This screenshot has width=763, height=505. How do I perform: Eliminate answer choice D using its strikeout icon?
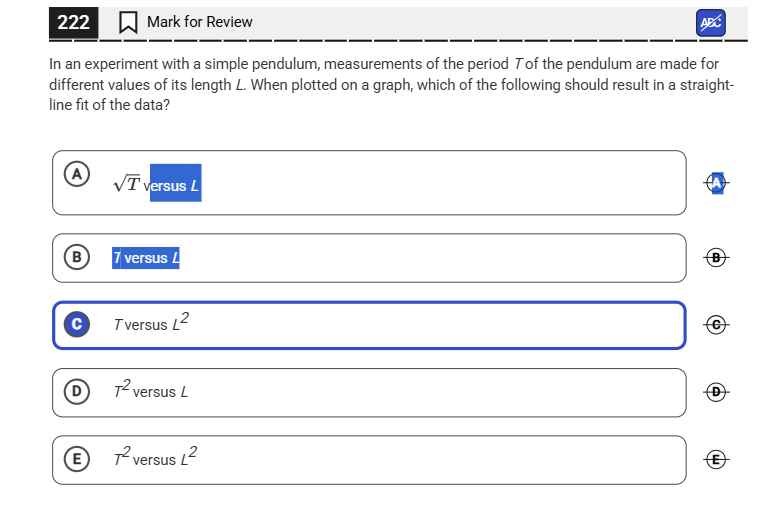coord(716,392)
